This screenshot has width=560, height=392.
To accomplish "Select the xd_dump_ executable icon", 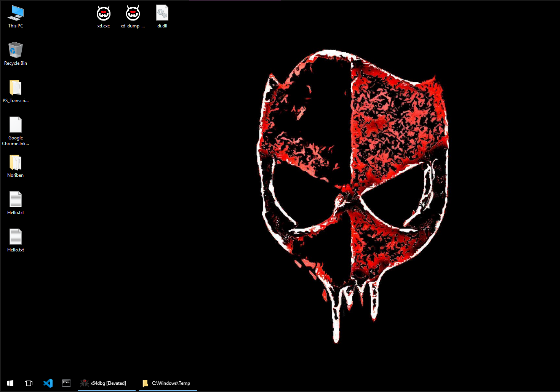I will pyautogui.click(x=133, y=14).
